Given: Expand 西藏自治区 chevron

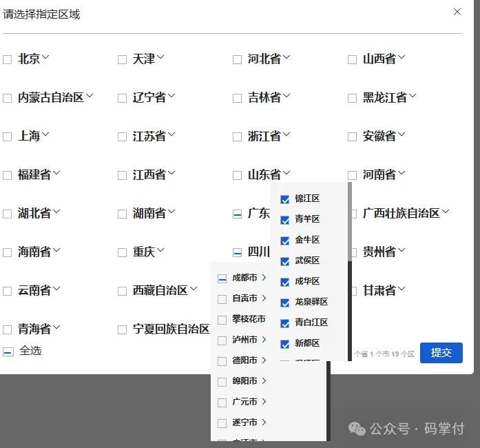Looking at the screenshot, I should tap(194, 288).
